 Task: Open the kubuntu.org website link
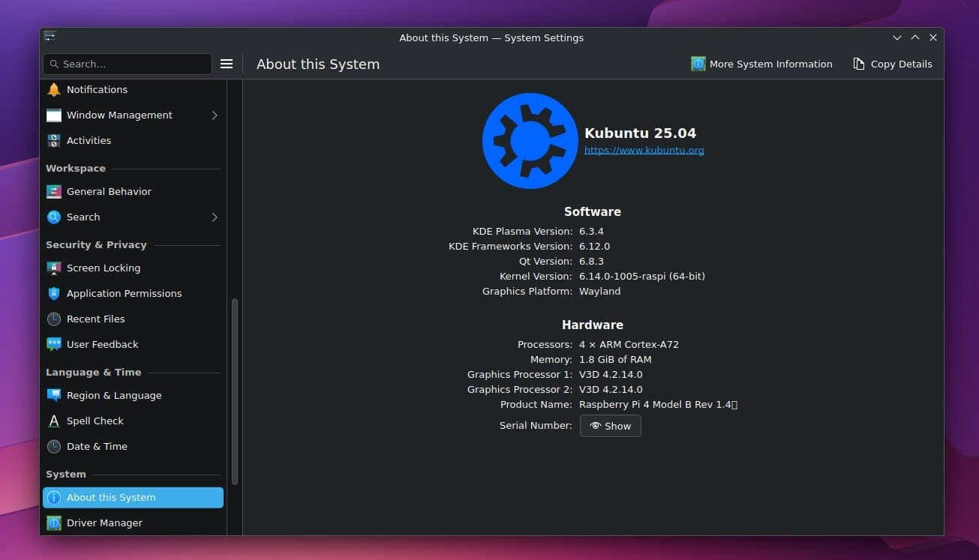[644, 150]
